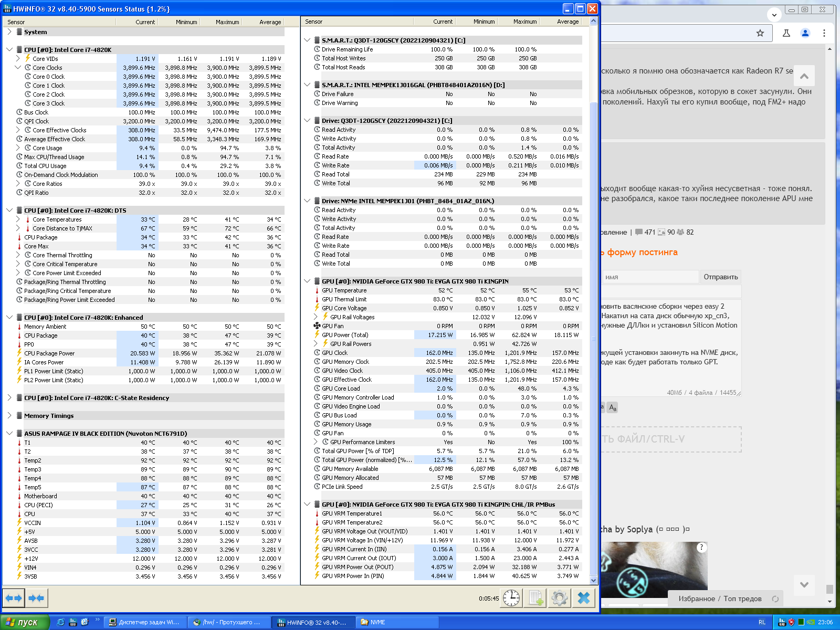
Task: Click the имя input field
Action: 650,277
